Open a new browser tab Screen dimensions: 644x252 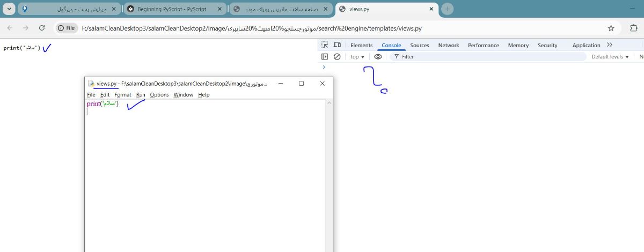coord(448,9)
